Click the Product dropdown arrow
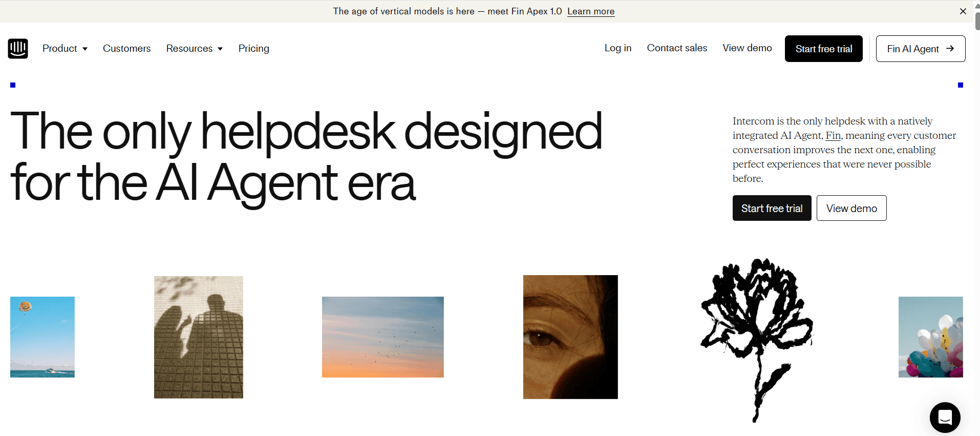This screenshot has width=980, height=436. coord(85,49)
